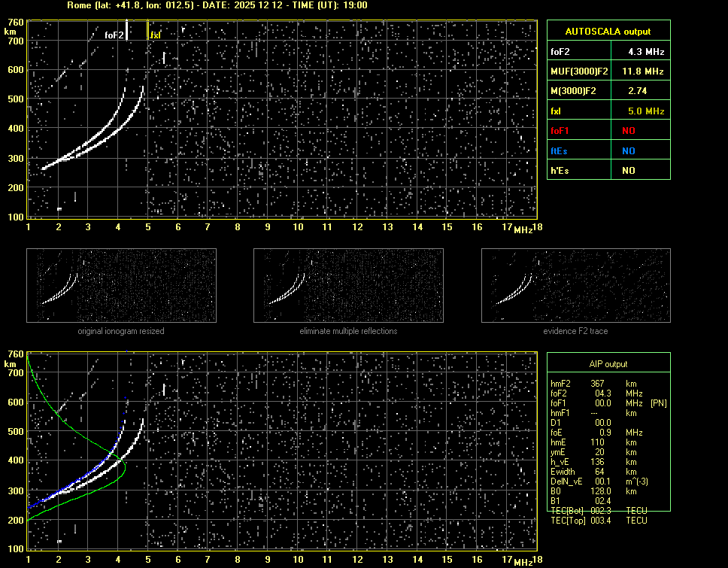Click the original ionogram resized thumbnail

121,285
